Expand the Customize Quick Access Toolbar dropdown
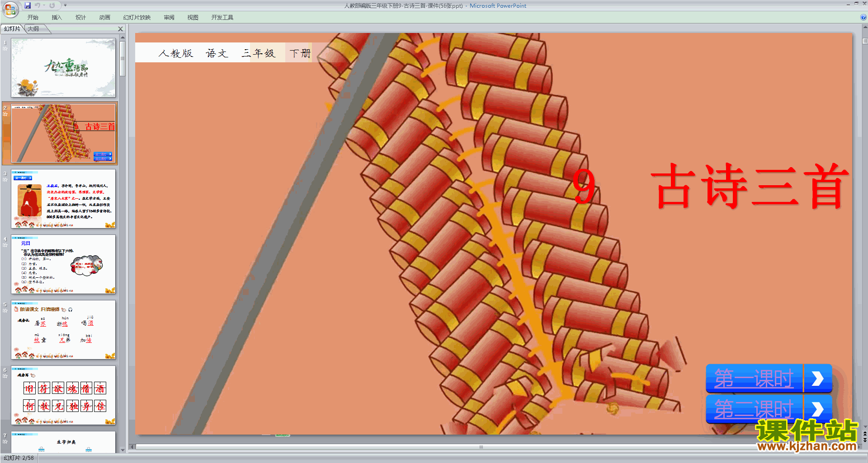Viewport: 868px width, 463px height. (x=65, y=5)
